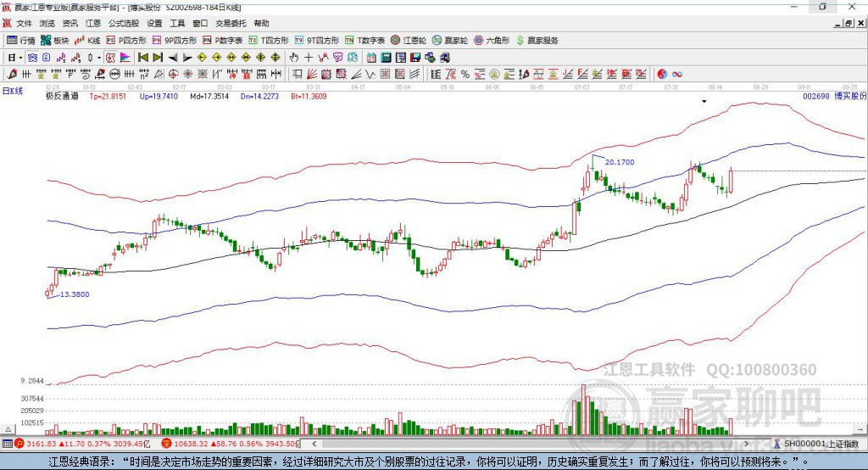This screenshot has height=470, width=868.
Task: Open the P数字表 number table
Action: pos(223,41)
